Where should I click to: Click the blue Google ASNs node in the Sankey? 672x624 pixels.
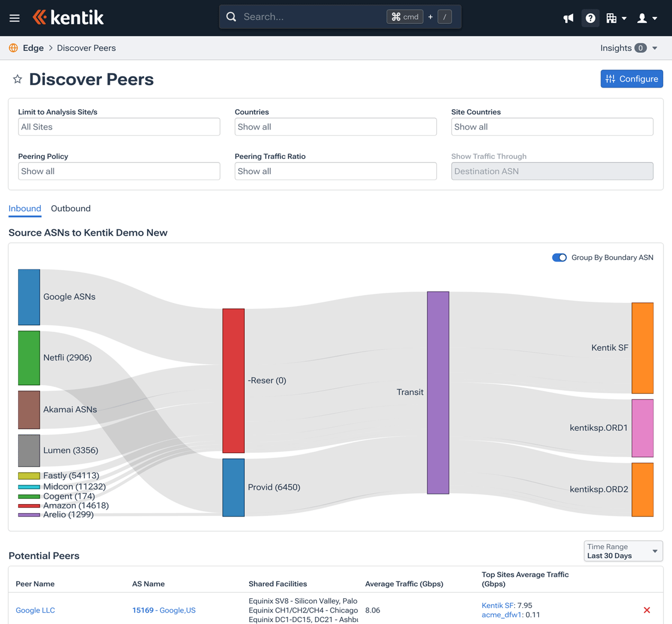pyautogui.click(x=29, y=296)
